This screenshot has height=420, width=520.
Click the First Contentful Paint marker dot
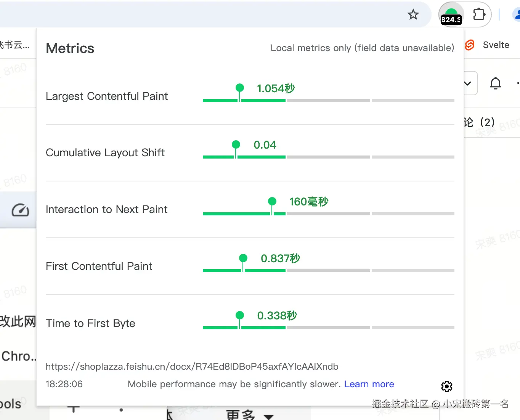[243, 258]
